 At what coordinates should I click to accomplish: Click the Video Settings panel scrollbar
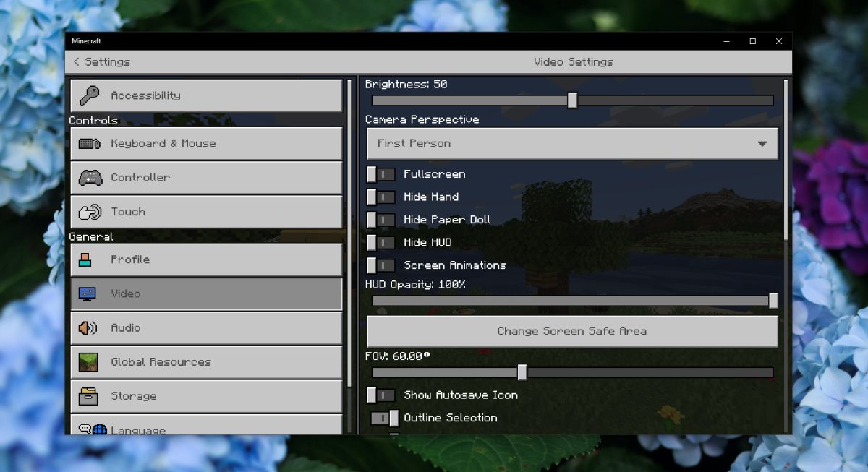pyautogui.click(x=786, y=160)
